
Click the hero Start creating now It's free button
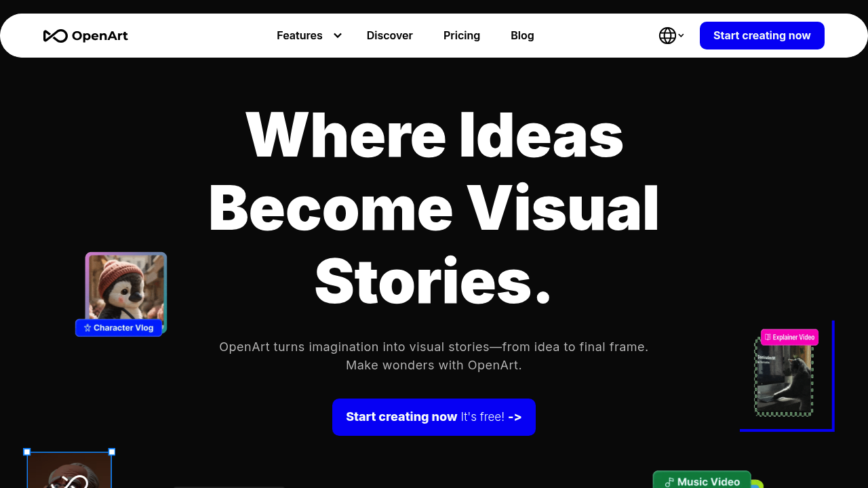(434, 417)
